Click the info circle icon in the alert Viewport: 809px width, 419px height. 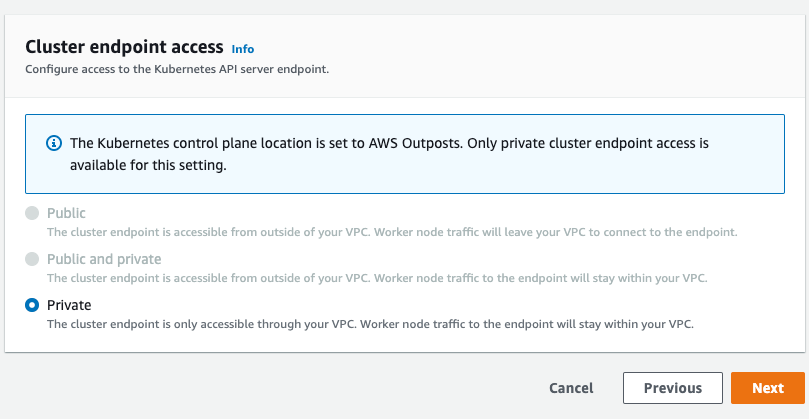[54, 143]
